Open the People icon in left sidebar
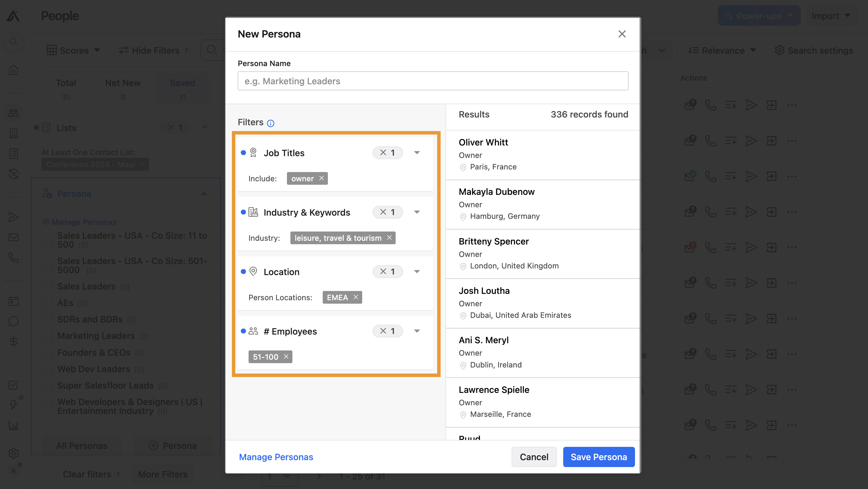 14,113
